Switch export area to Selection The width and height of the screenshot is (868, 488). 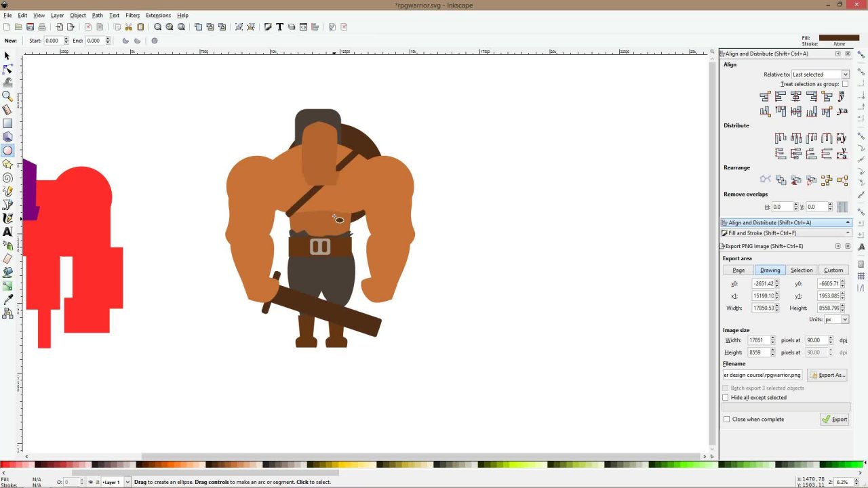[x=802, y=270]
